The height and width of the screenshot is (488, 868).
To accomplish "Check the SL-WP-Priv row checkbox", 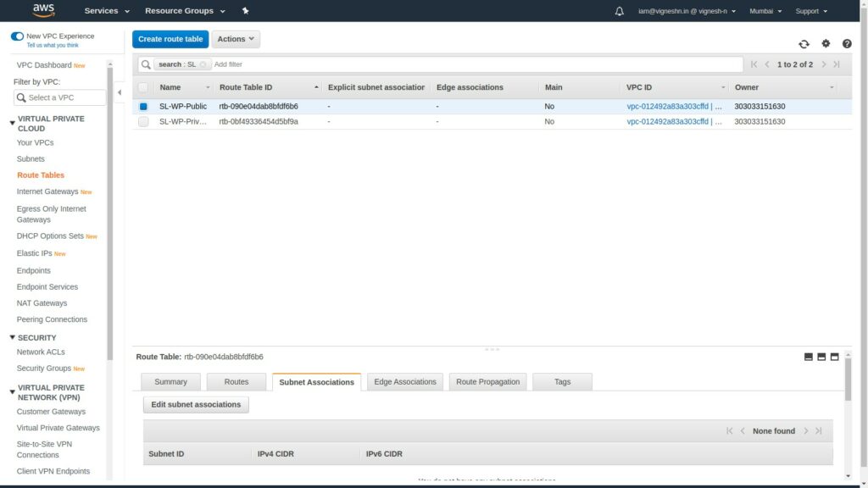I will 143,122.
